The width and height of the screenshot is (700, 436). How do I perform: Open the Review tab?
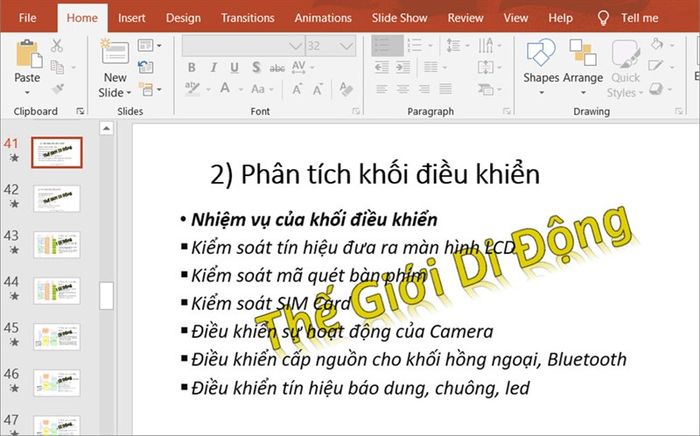[x=465, y=18]
